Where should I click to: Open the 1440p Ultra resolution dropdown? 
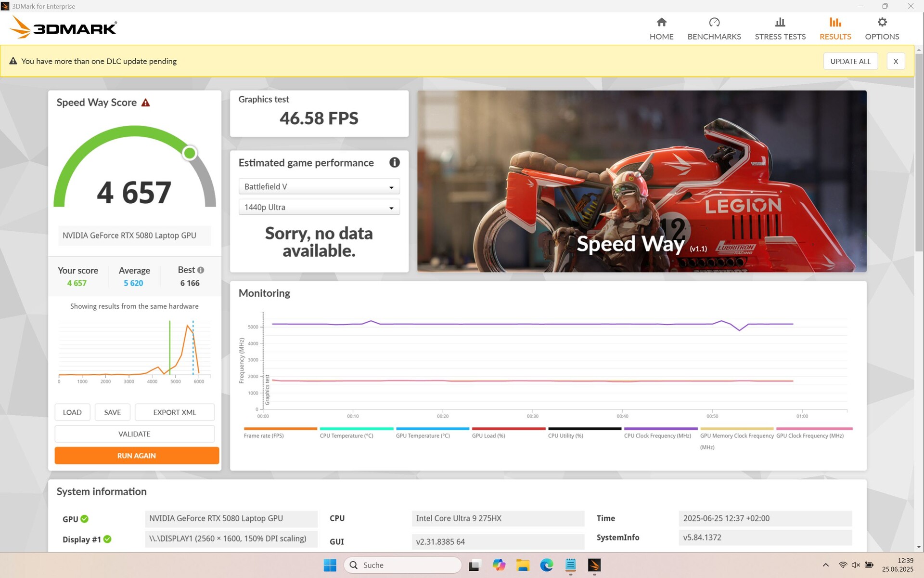coord(319,207)
